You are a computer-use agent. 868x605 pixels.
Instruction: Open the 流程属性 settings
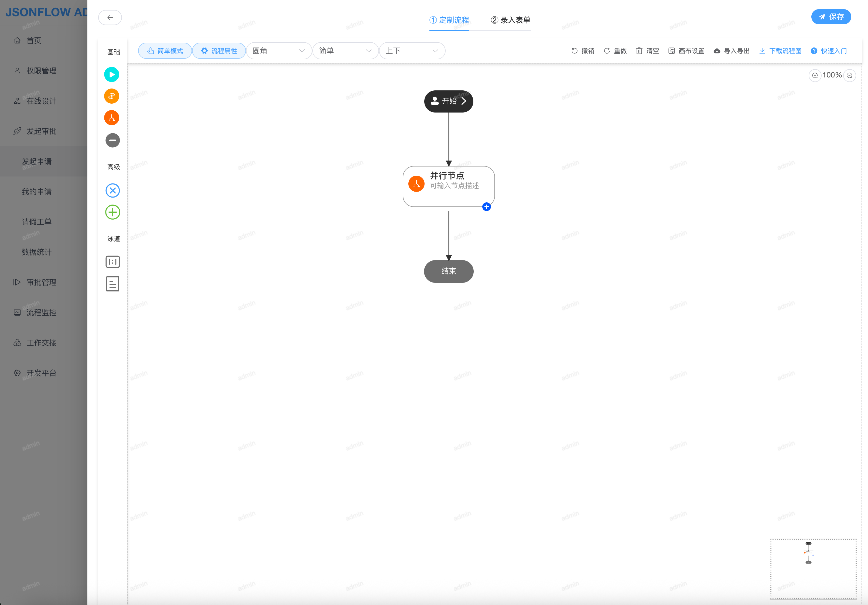tap(219, 51)
